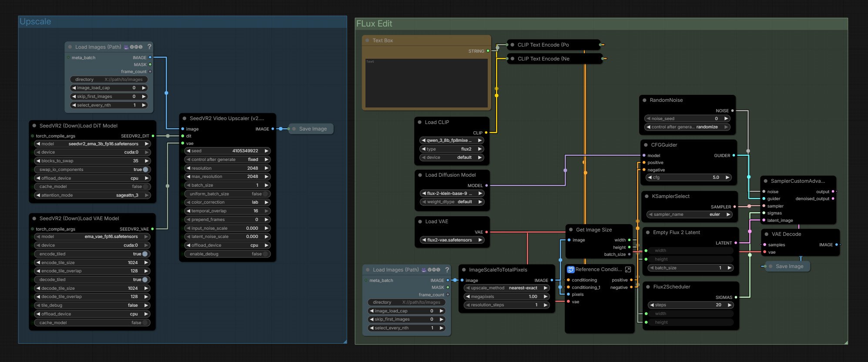Image resolution: width=868 pixels, height=362 pixels.
Task: Open the Load CLIP type flux2 dropdown
Action: click(x=452, y=149)
